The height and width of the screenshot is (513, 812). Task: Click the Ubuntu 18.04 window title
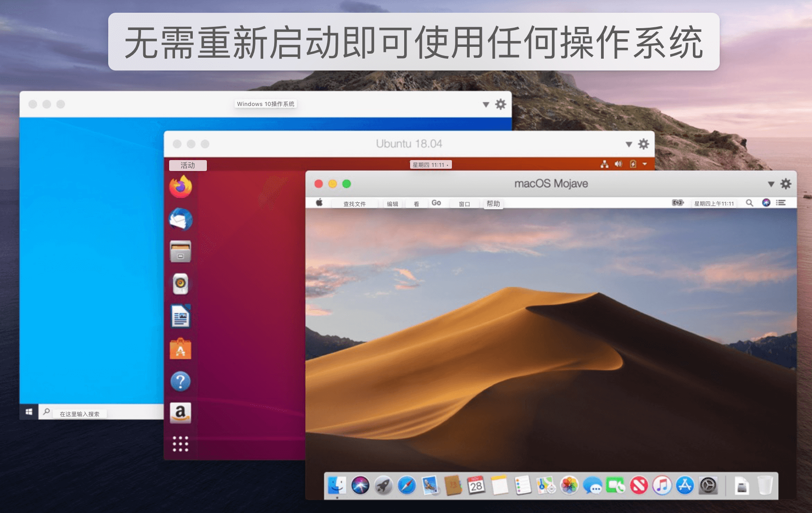pos(409,144)
